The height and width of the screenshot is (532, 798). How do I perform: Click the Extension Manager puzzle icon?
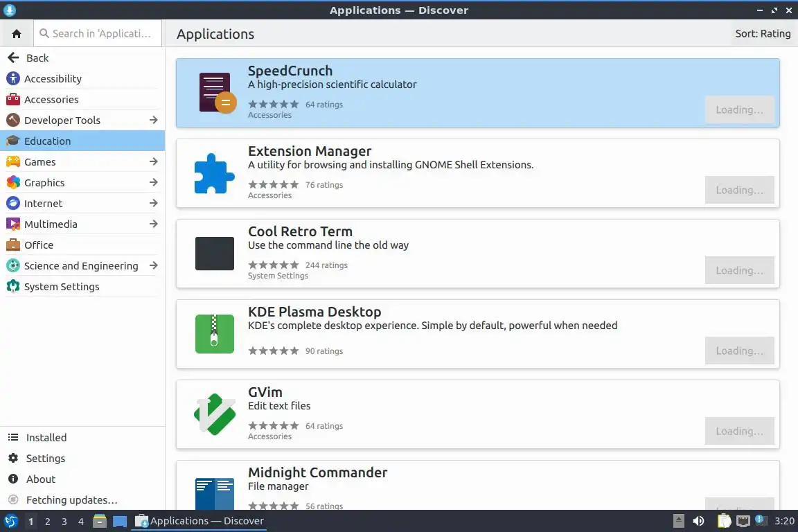214,173
